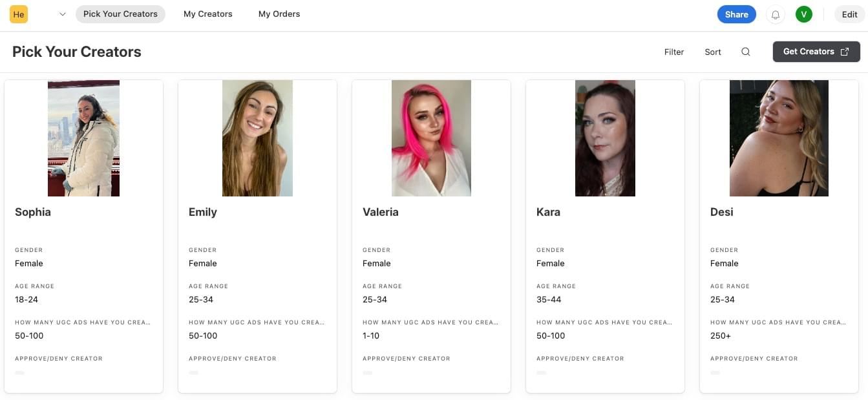Open the Filter options
This screenshot has height=400, width=868.
tap(674, 52)
